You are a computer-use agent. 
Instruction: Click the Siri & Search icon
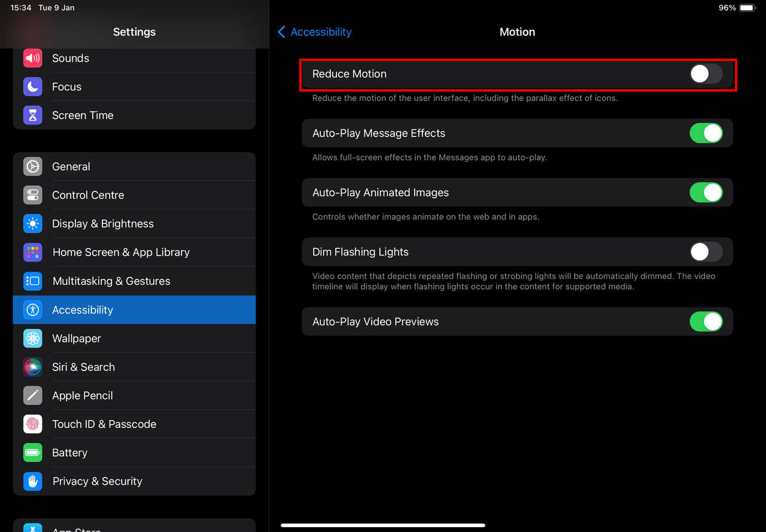pyautogui.click(x=32, y=367)
